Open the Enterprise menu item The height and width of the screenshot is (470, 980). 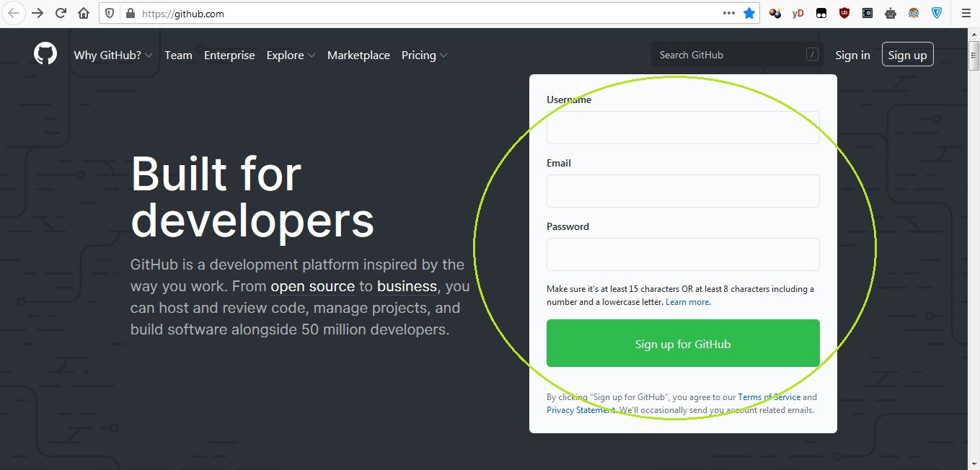[229, 55]
